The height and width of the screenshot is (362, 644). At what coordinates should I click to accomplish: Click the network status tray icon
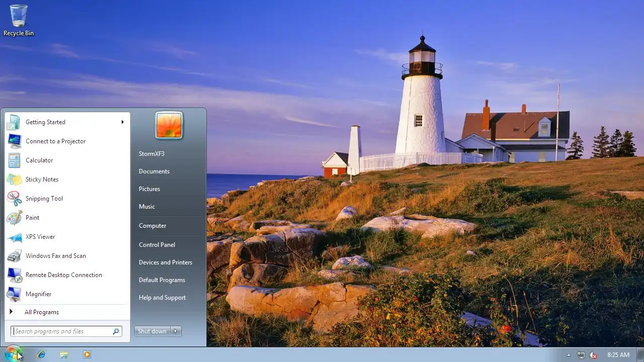(581, 355)
